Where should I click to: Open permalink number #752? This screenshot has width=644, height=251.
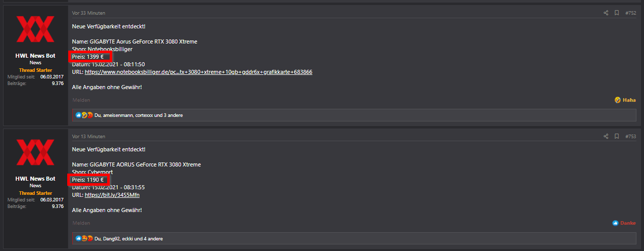630,13
